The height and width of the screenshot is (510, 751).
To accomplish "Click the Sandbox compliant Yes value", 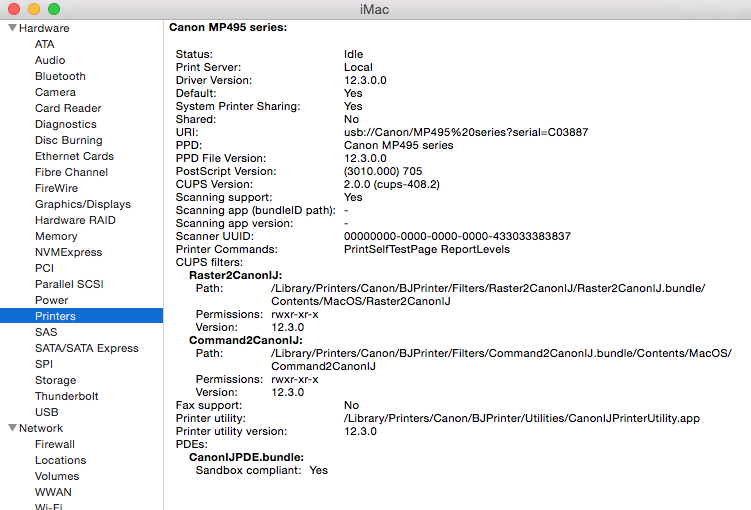I will point(319,470).
